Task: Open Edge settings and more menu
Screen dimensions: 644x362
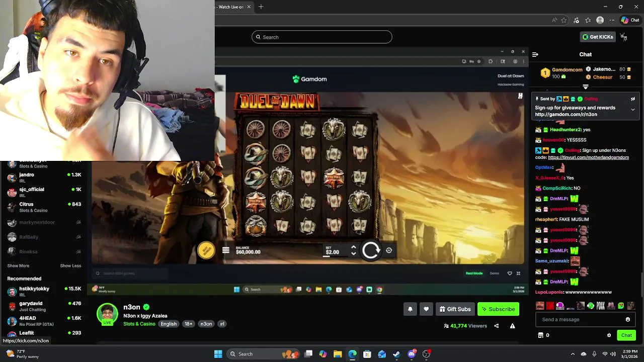Action: 612,20
